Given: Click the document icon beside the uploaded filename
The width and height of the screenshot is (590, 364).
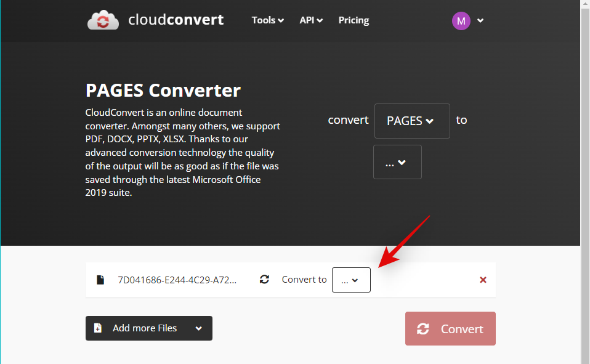Looking at the screenshot, I should (x=100, y=279).
